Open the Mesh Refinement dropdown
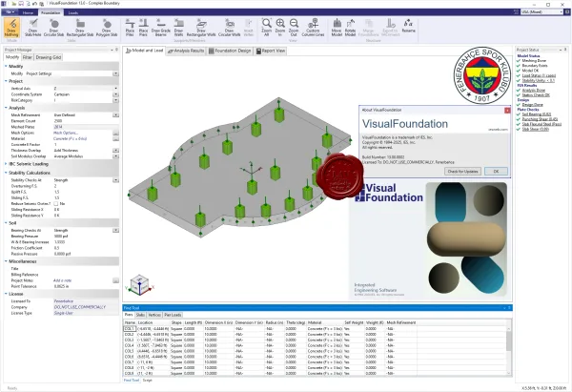 115,115
